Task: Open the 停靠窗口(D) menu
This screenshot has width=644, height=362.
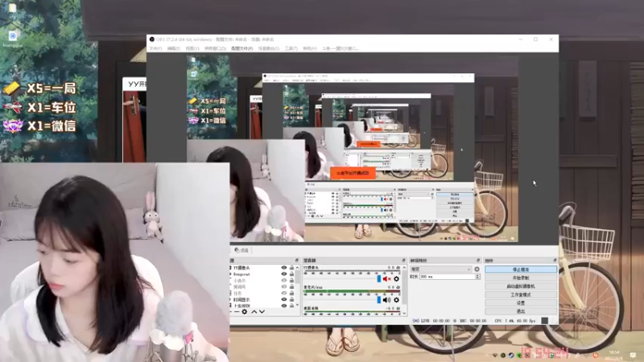Action: [215, 48]
